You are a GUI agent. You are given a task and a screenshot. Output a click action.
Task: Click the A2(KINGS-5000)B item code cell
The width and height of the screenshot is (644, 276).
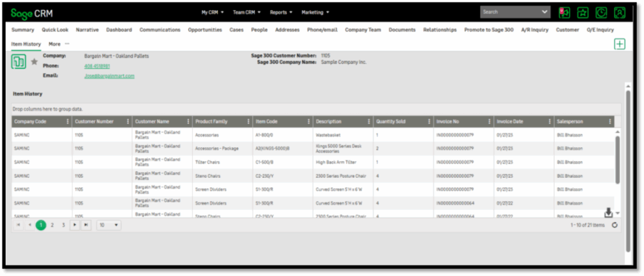[283, 148]
